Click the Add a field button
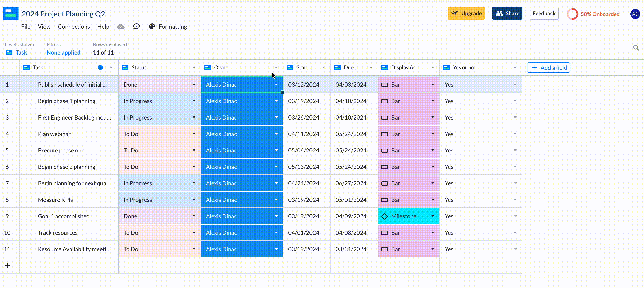The width and height of the screenshot is (644, 288). click(x=548, y=67)
